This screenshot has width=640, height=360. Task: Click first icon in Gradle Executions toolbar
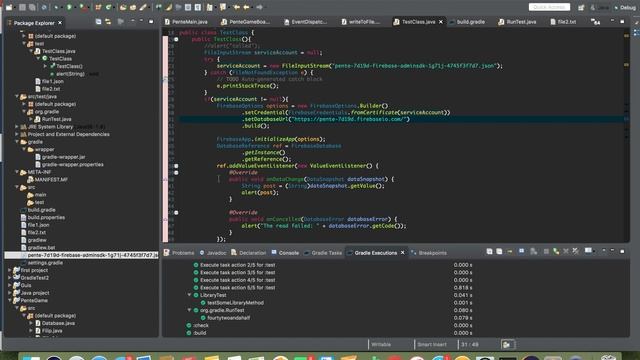(489, 251)
